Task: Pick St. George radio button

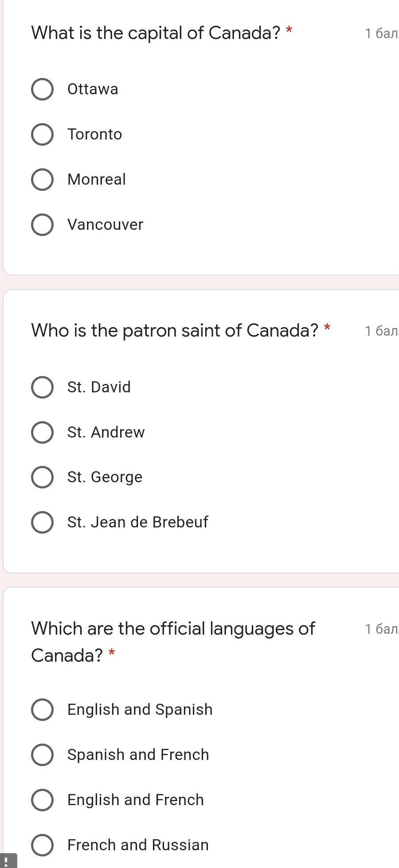Action: pyautogui.click(x=43, y=477)
